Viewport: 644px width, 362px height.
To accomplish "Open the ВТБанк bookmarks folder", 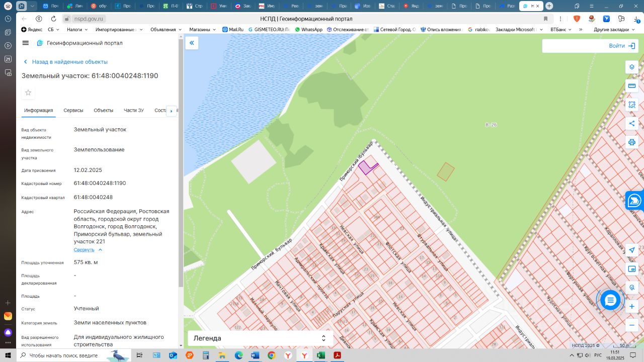I will click(x=561, y=30).
